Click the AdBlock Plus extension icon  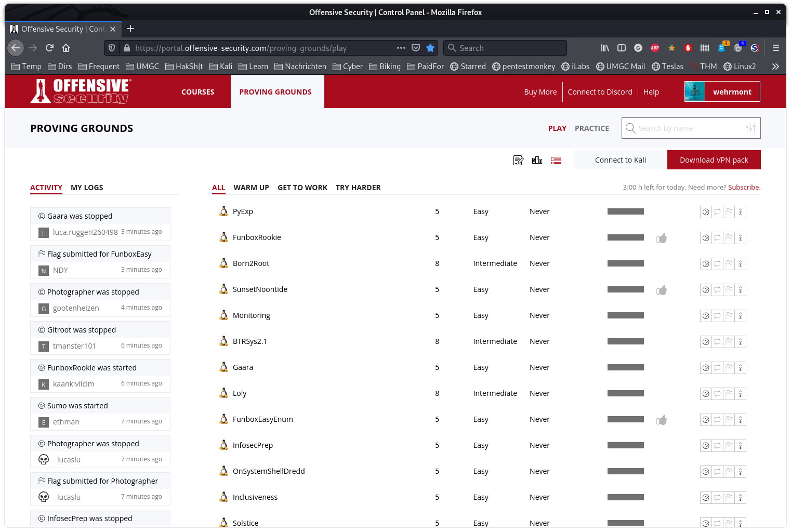pyautogui.click(x=655, y=48)
